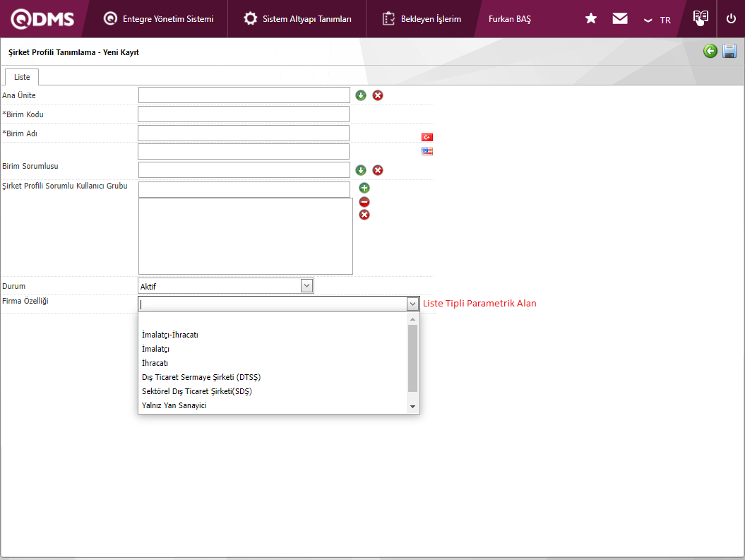The height and width of the screenshot is (560, 745).
Task: Open the help book icon
Action: (x=700, y=18)
